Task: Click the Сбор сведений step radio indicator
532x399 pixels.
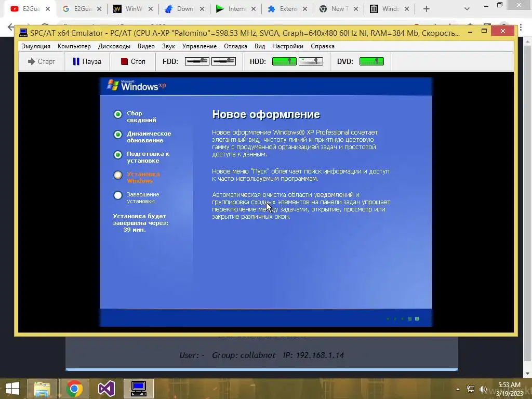Action: (x=118, y=114)
